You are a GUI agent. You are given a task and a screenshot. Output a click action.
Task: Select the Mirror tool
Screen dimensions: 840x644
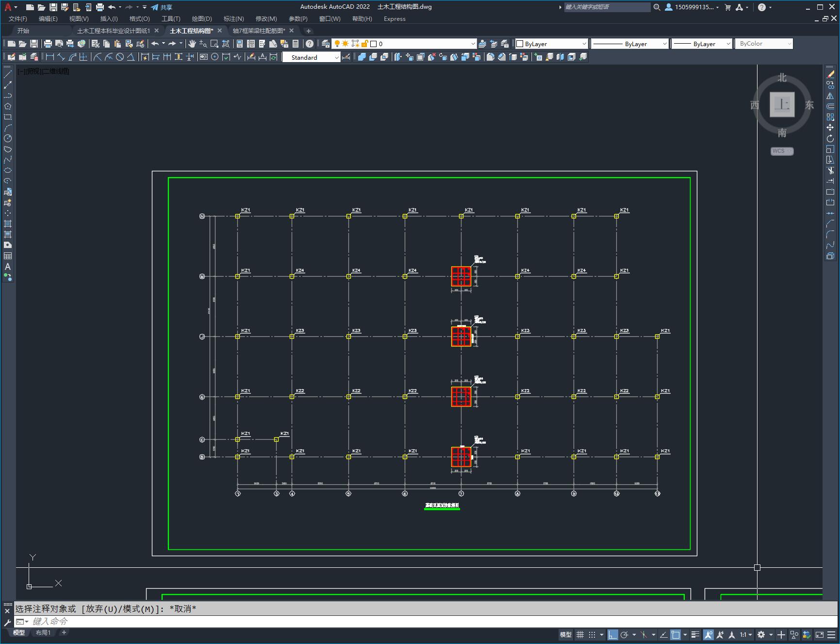pos(830,96)
